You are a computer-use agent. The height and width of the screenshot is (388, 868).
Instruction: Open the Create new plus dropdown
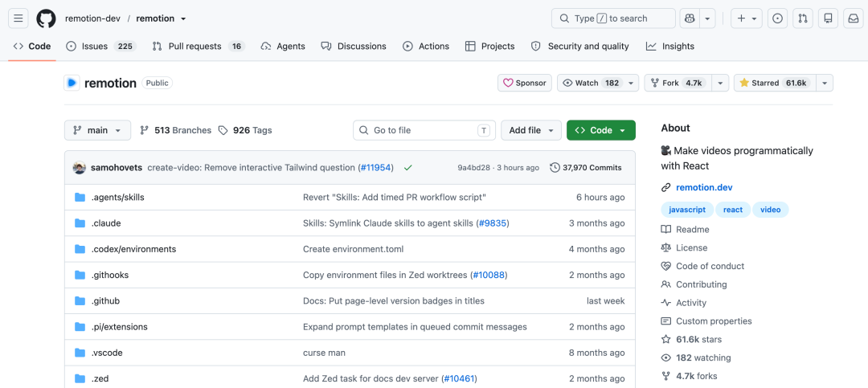pyautogui.click(x=747, y=18)
